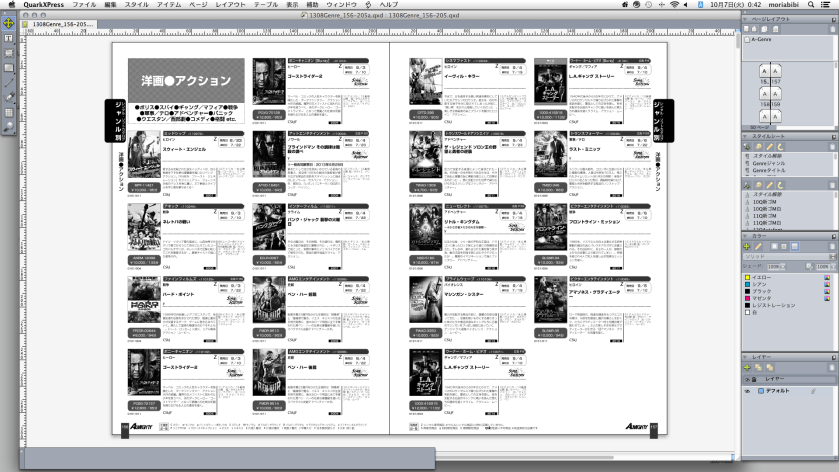Click blank facing page icon in Page Layout panel
Screen dimensions: 839x472
pos(754,29)
